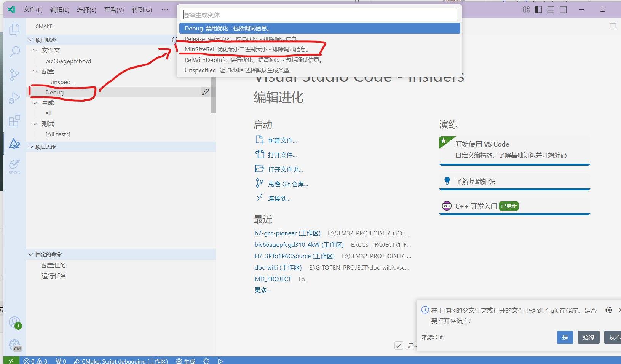Open notification settings gear in Git prompt
The image size is (621, 364).
tap(608, 310)
